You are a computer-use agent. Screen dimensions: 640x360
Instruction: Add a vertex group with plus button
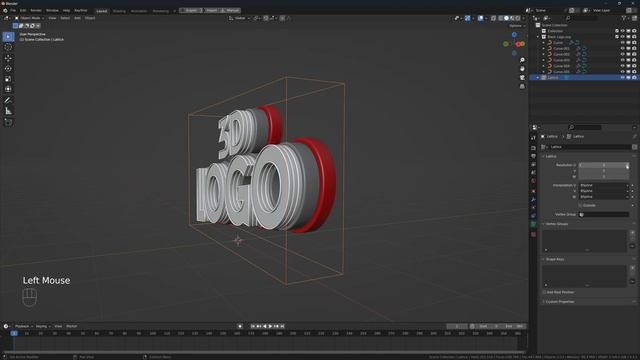tap(632, 232)
